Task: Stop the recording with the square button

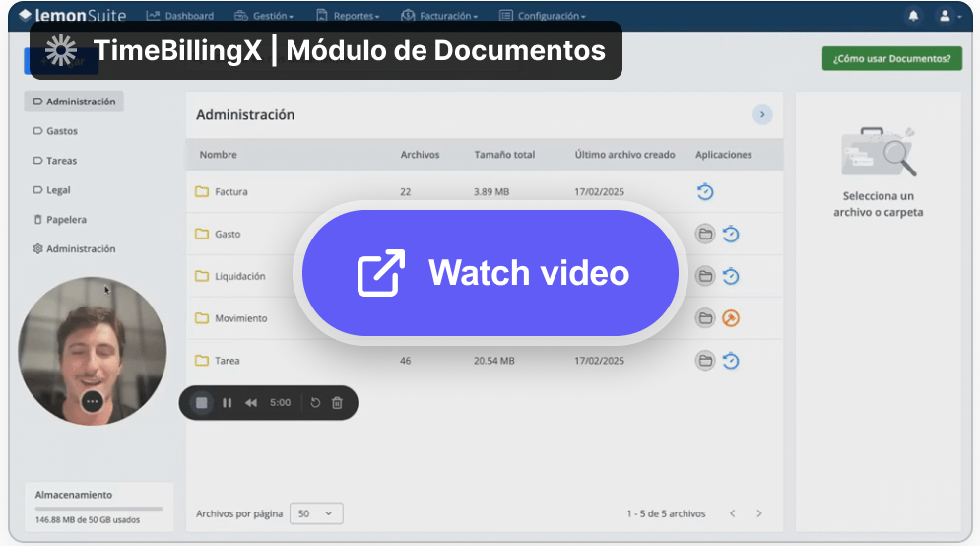Action: pyautogui.click(x=201, y=403)
